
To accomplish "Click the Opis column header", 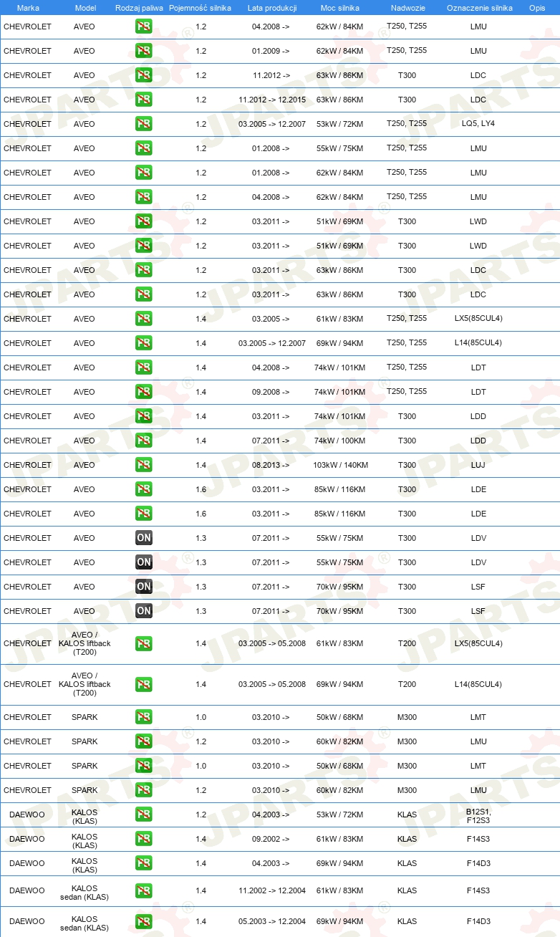I will pos(537,8).
